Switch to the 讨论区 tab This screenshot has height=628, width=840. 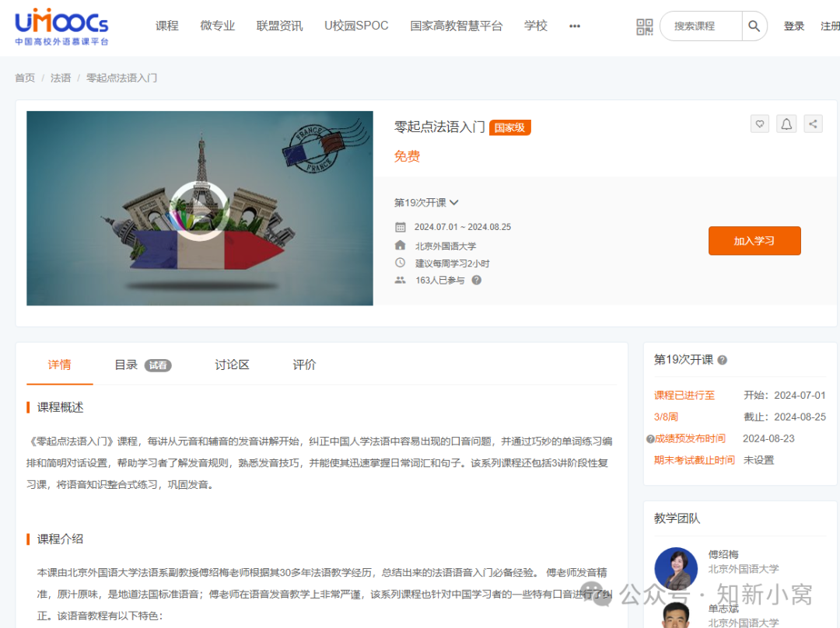click(231, 364)
